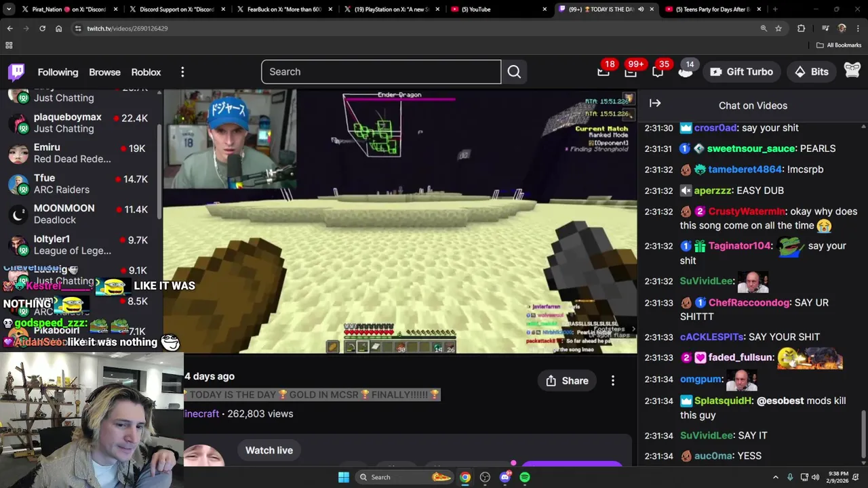Open All Bookmarks folder
The image size is (868, 488).
point(839,45)
